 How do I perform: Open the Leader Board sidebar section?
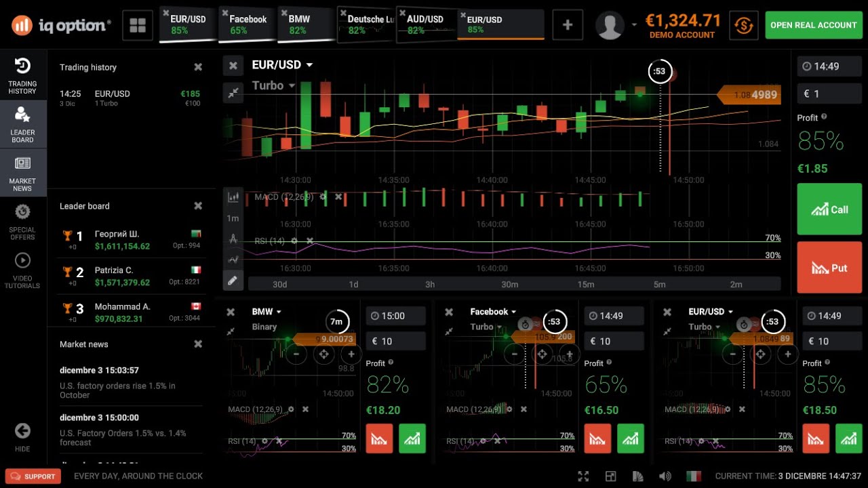22,124
